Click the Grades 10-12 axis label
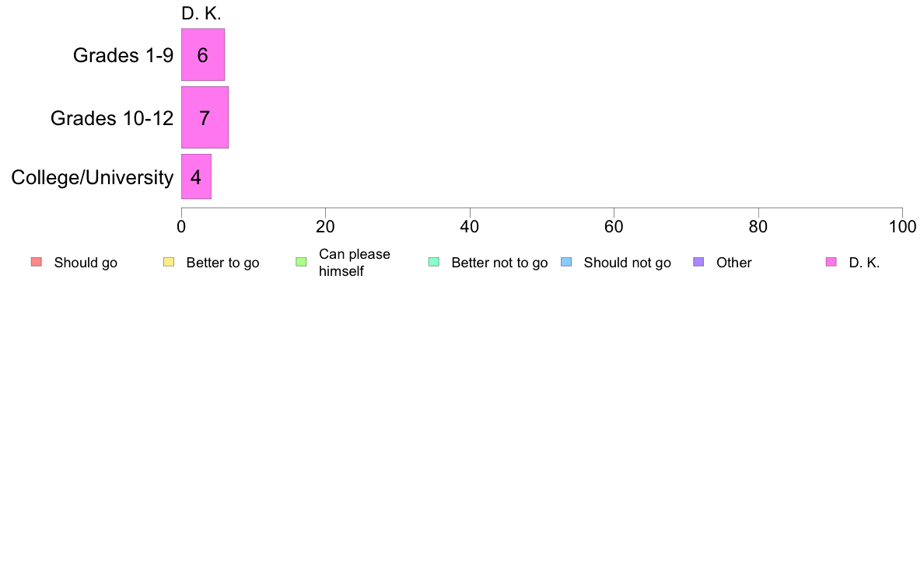This screenshot has width=924, height=572. 112,118
